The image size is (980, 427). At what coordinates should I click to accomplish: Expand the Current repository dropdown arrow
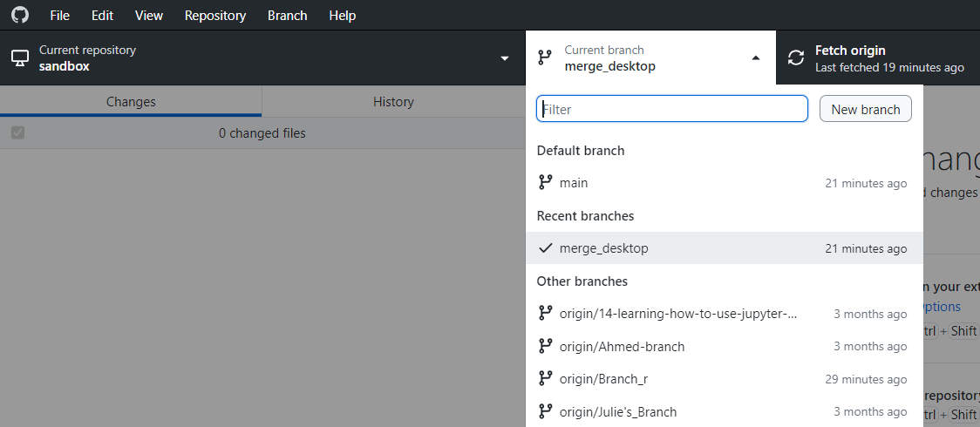[x=504, y=58]
